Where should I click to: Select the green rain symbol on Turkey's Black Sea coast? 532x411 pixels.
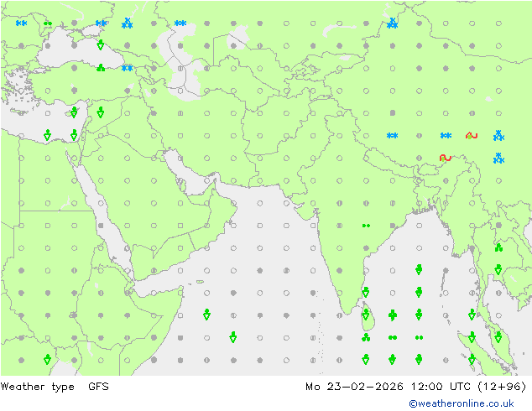pyautogui.click(x=101, y=68)
